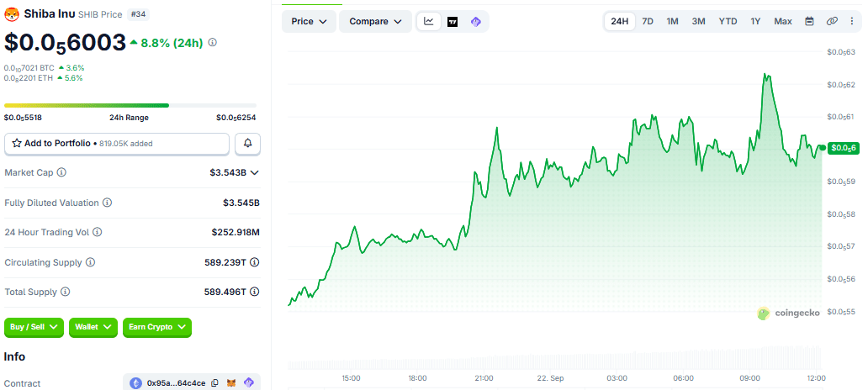Select the 7D time range tab
Screen dimensions: 868x390
(647, 22)
